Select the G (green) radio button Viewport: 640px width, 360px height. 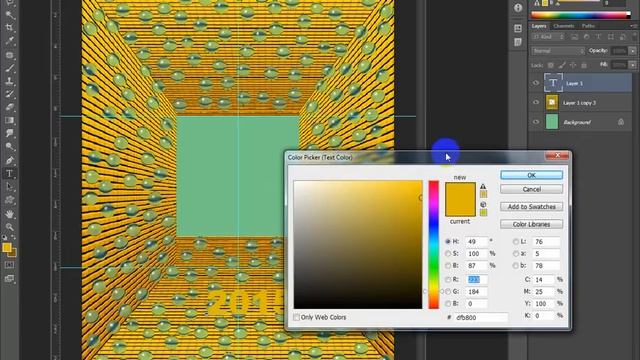tap(448, 291)
